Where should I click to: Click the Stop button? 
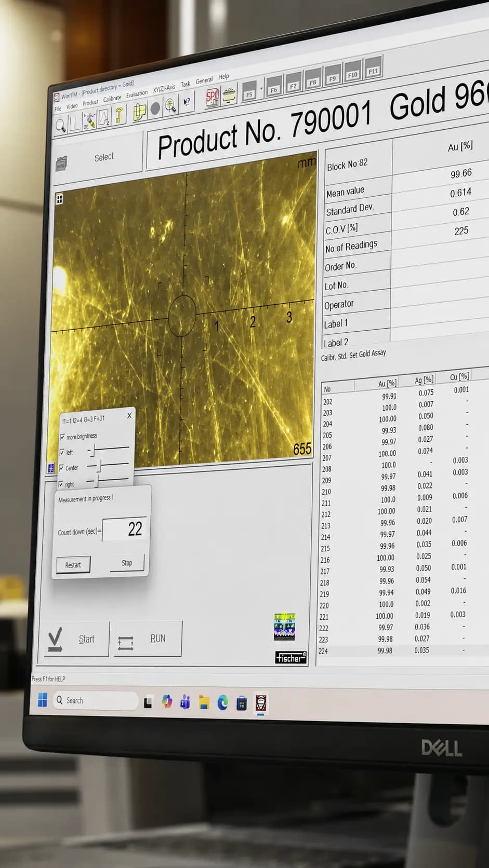[x=127, y=563]
